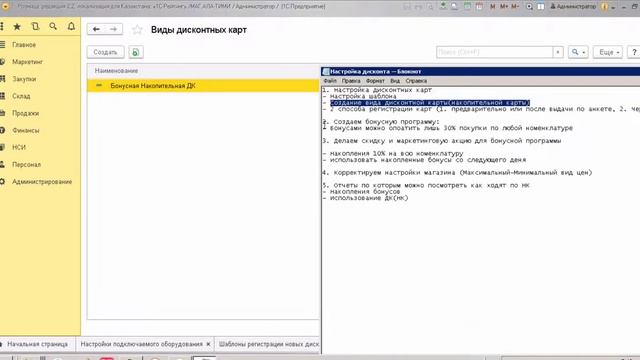Open the Финансы section

[x=25, y=130]
